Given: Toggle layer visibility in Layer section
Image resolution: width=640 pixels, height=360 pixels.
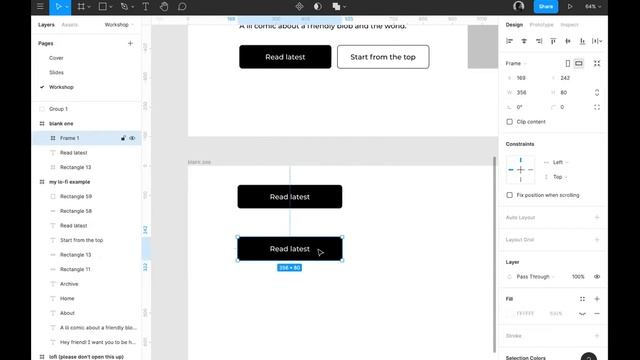Looking at the screenshot, I should pyautogui.click(x=597, y=277).
